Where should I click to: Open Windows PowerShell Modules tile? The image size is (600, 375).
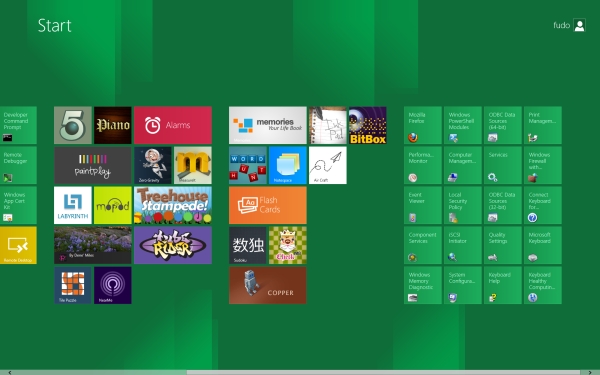click(463, 125)
